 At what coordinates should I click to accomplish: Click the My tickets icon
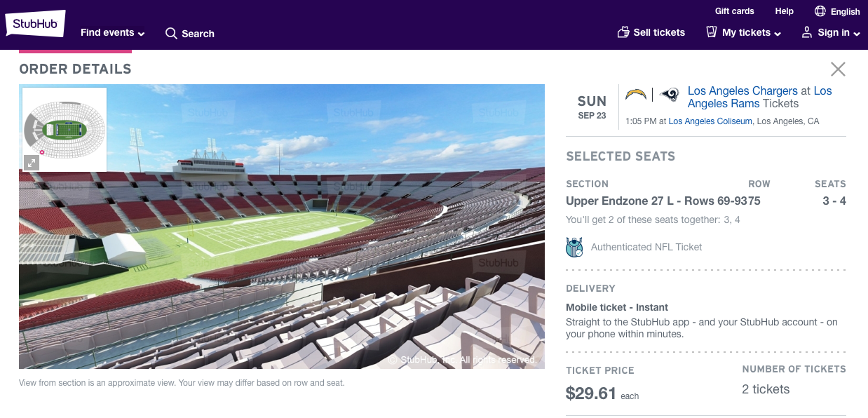click(712, 32)
